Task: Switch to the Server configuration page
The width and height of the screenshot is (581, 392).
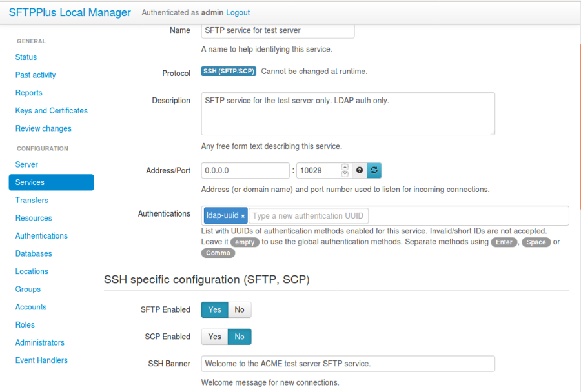Action: [26, 164]
